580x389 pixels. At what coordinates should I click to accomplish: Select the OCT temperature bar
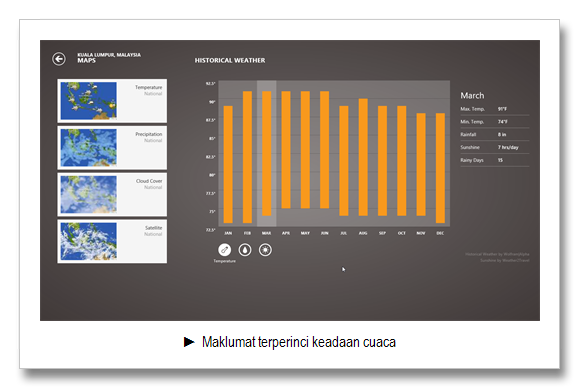pos(402,161)
